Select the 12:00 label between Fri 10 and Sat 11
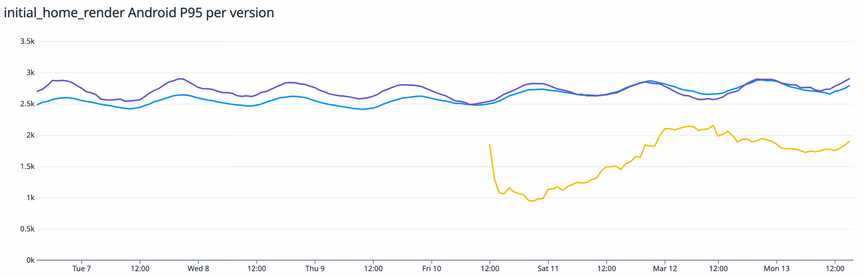868x277 pixels. click(490, 269)
